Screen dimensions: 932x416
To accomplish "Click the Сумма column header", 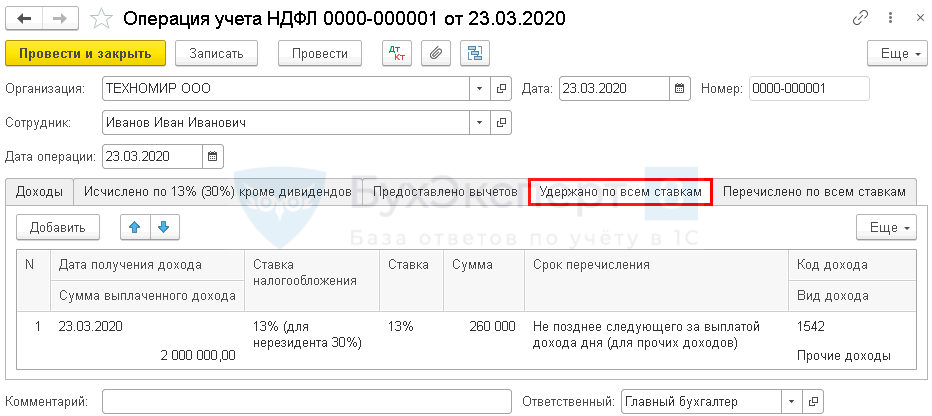I will click(x=484, y=280).
